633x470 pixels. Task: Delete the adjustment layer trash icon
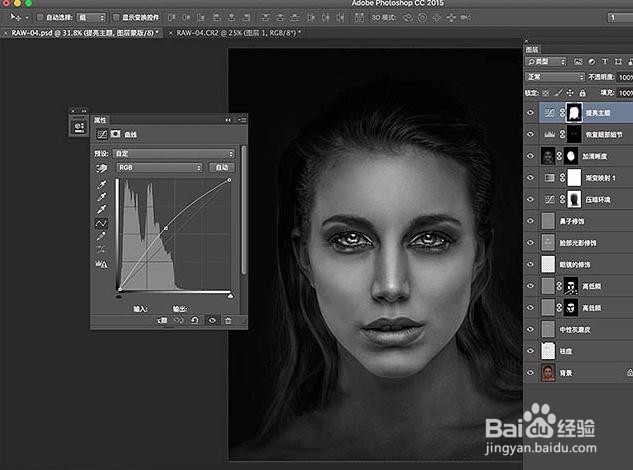point(228,321)
